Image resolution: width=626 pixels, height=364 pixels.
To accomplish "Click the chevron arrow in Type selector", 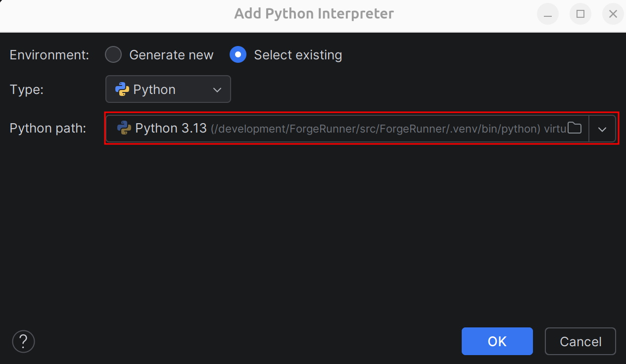I will [217, 90].
